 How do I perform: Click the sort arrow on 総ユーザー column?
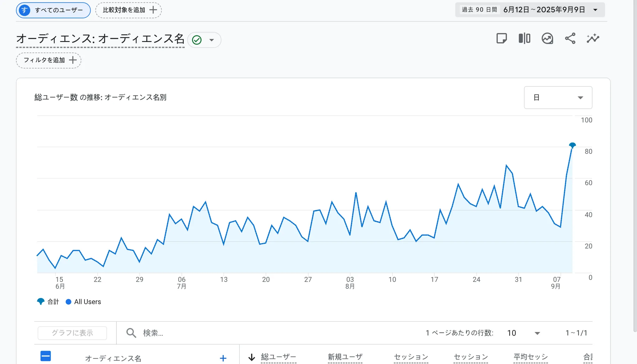pyautogui.click(x=252, y=357)
